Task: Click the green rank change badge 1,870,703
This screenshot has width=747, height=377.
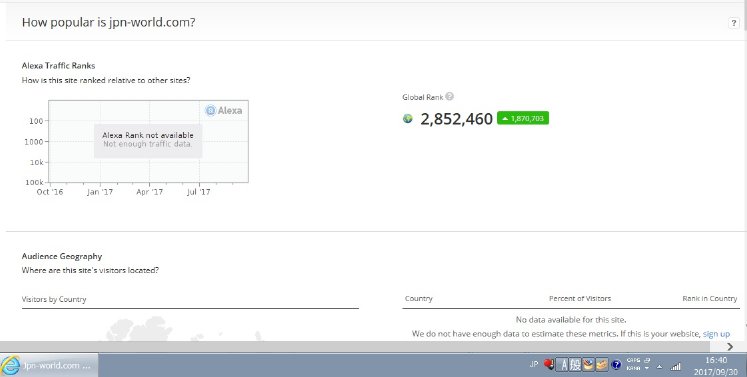Action: coord(523,118)
